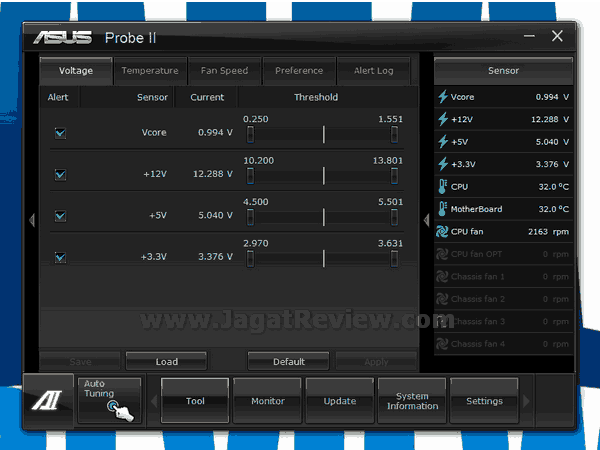Switch to the Temperature tab
Screen dimensions: 600x450
tap(150, 71)
